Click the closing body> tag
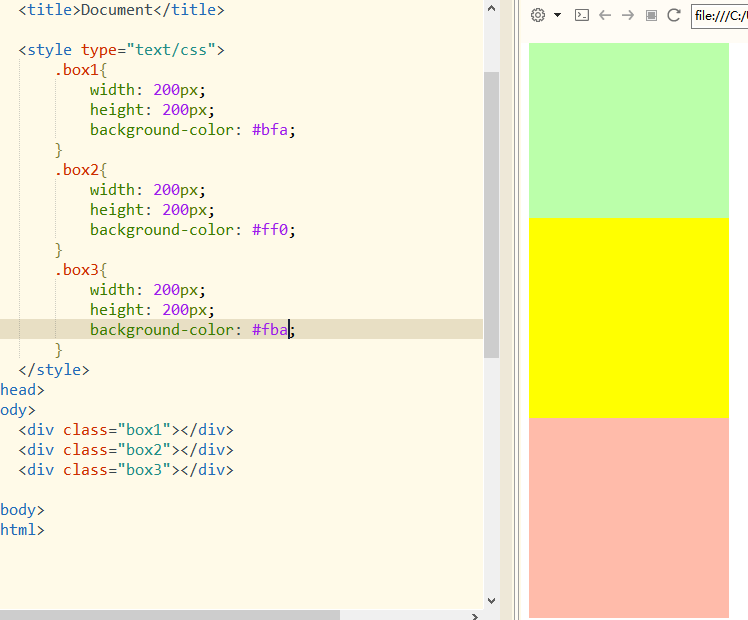 [x=22, y=510]
